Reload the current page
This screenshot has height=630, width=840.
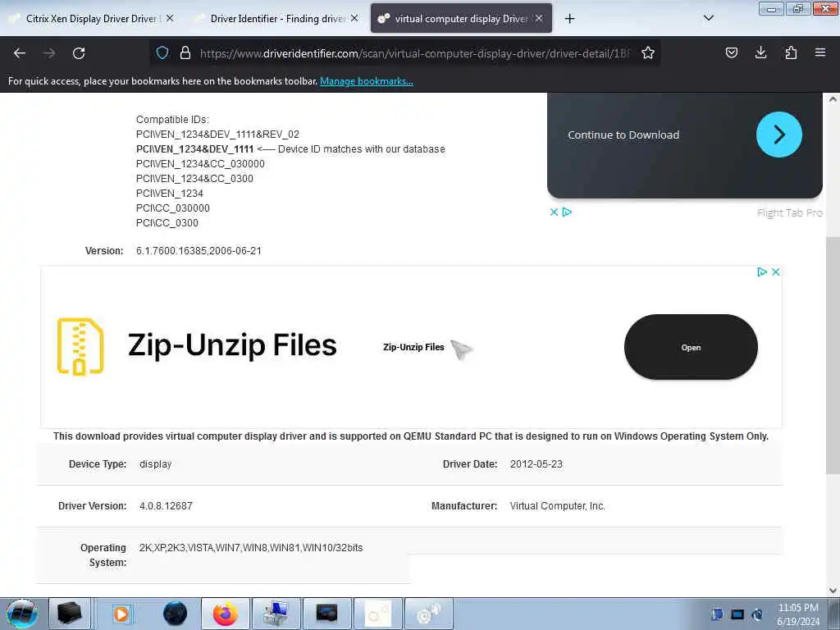click(79, 53)
